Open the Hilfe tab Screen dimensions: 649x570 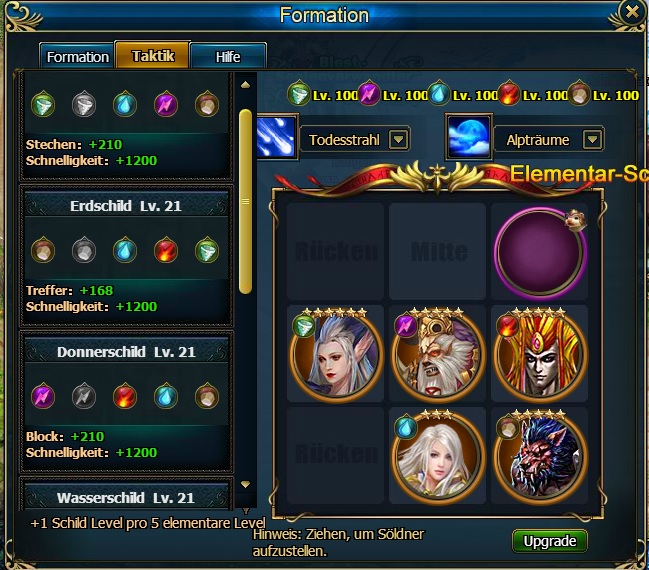(228, 56)
